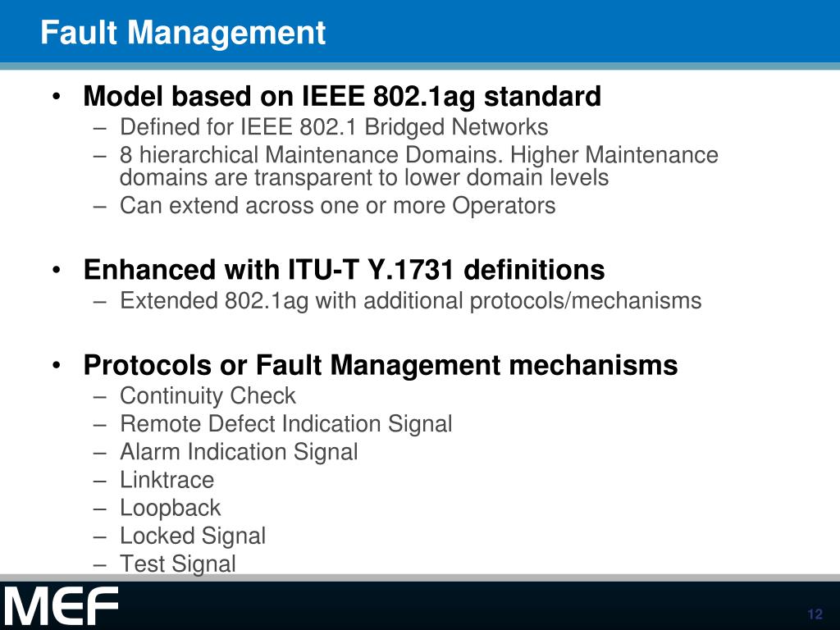
Task: Click the heading Model based on IEEE 802.1ag standard
Action: pyautogui.click(x=342, y=97)
